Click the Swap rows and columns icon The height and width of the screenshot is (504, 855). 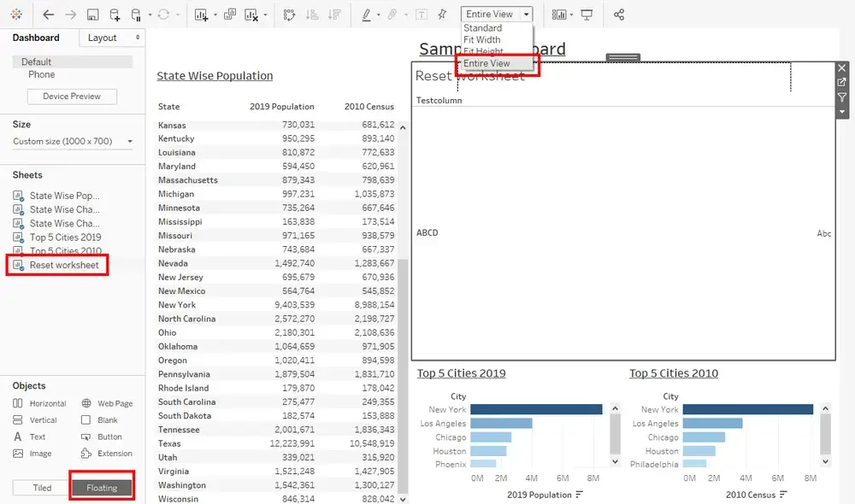289,15
